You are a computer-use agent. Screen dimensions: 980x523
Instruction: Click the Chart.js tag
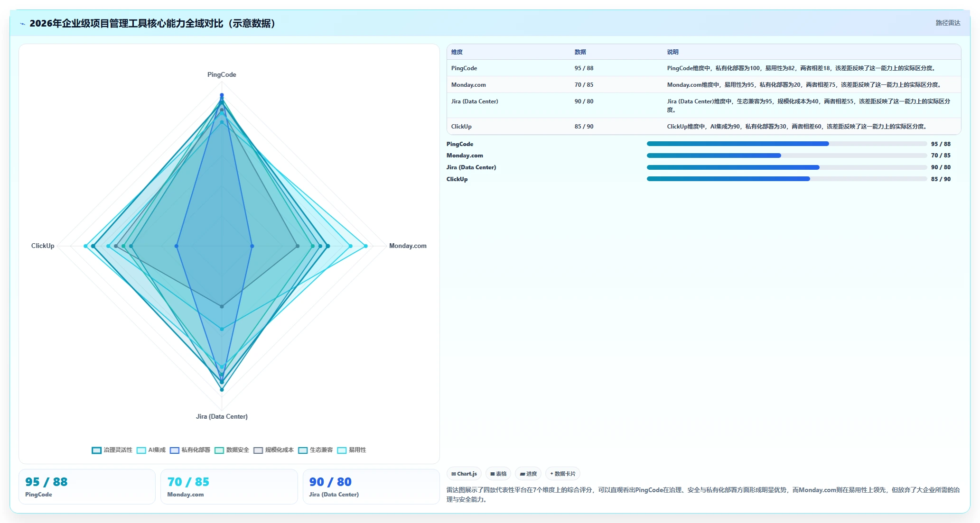(464, 474)
